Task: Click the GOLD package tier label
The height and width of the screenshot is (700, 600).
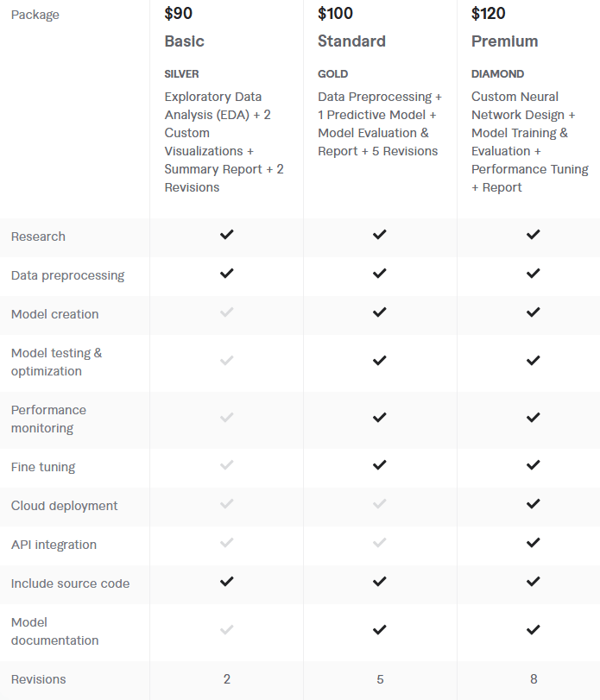Action: (x=333, y=74)
